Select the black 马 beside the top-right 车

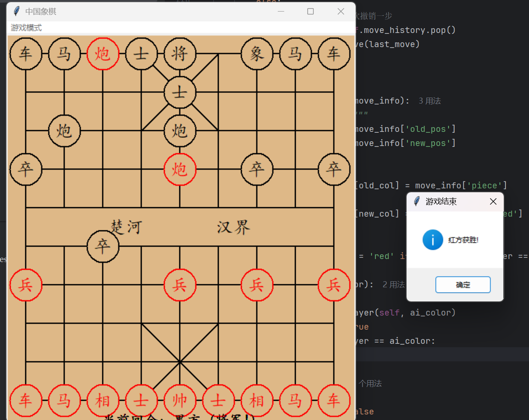point(295,54)
